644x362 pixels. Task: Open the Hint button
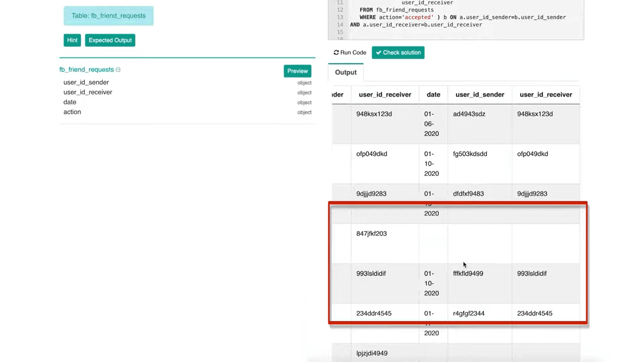click(72, 40)
